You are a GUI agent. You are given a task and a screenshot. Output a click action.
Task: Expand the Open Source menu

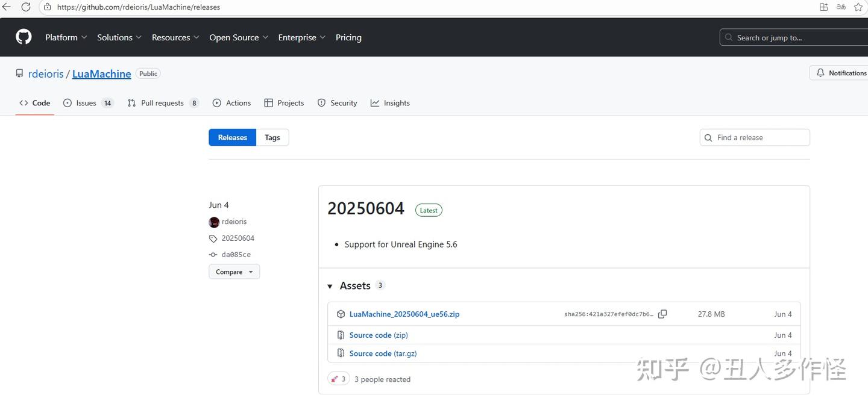coord(239,37)
